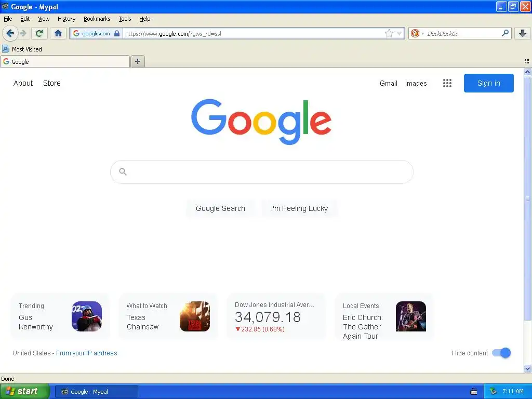Image resolution: width=532 pixels, height=399 pixels.
Task: Click the magnifier icon in Google search box
Action: [x=123, y=172]
